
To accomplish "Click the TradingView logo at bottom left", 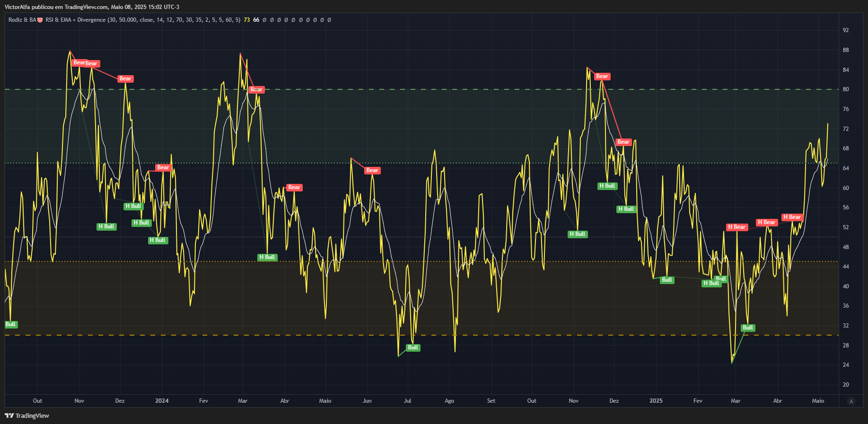I will [27, 415].
